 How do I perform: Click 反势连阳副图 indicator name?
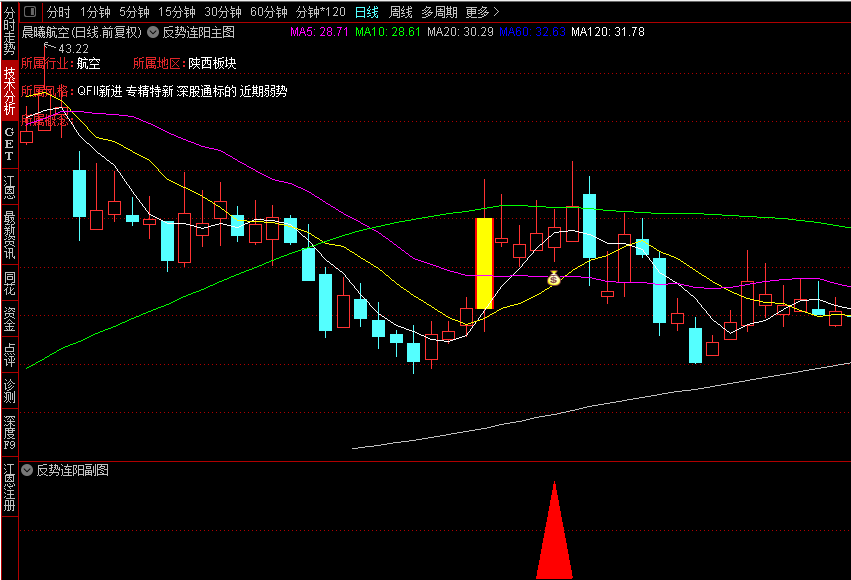tap(73, 470)
